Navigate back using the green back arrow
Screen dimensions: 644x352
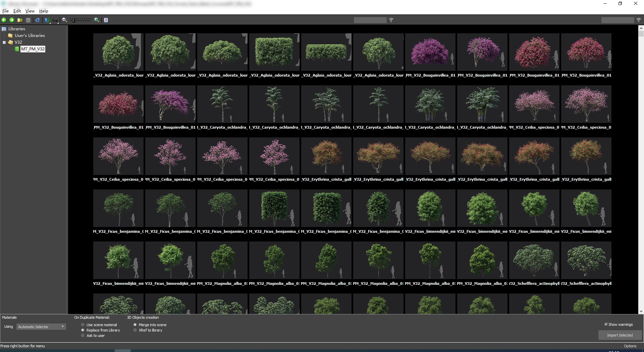pyautogui.click(x=4, y=20)
